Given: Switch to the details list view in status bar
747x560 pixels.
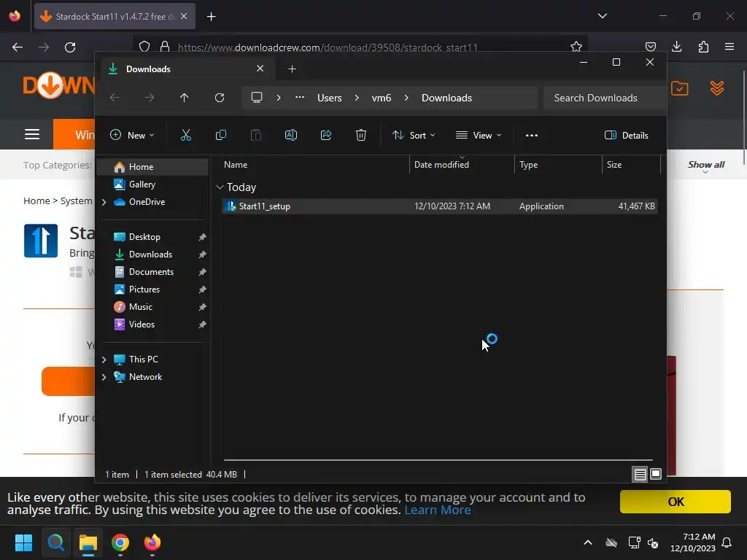Looking at the screenshot, I should click(640, 474).
